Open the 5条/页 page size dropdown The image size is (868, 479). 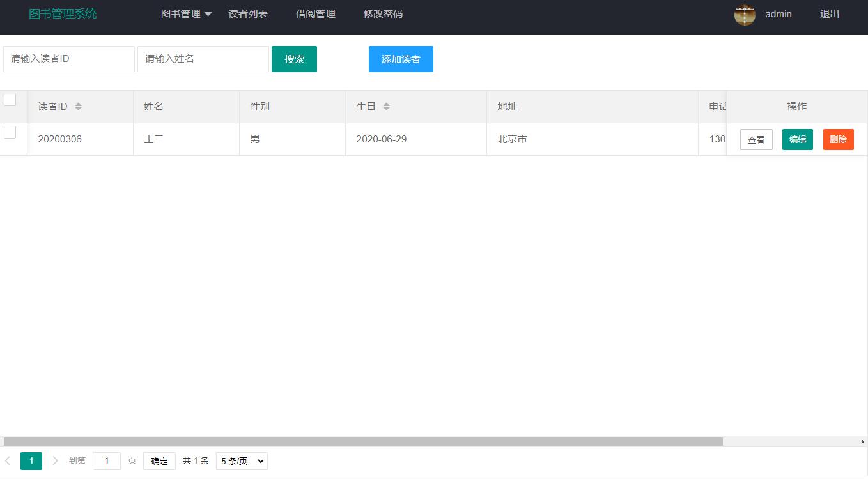point(242,461)
